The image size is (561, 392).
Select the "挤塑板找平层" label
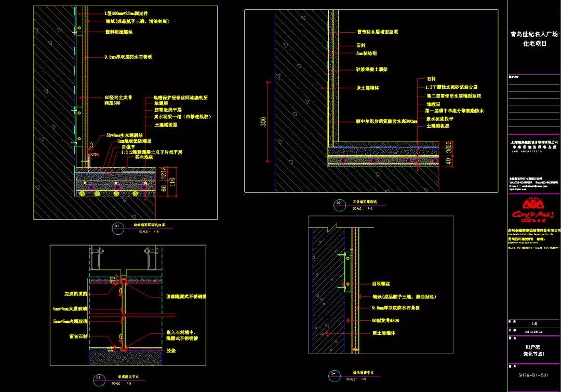[168, 110]
